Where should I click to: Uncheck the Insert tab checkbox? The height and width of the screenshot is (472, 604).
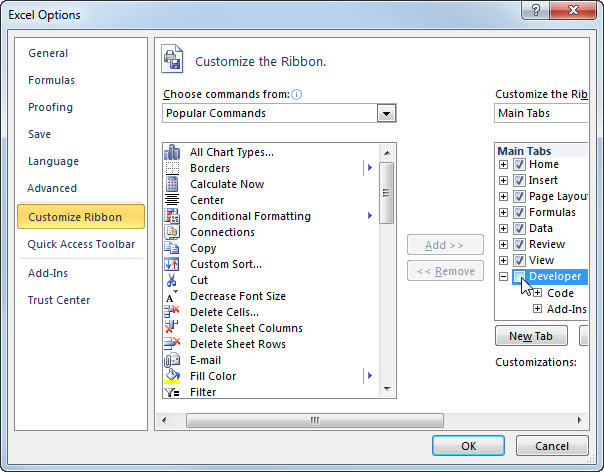(519, 180)
